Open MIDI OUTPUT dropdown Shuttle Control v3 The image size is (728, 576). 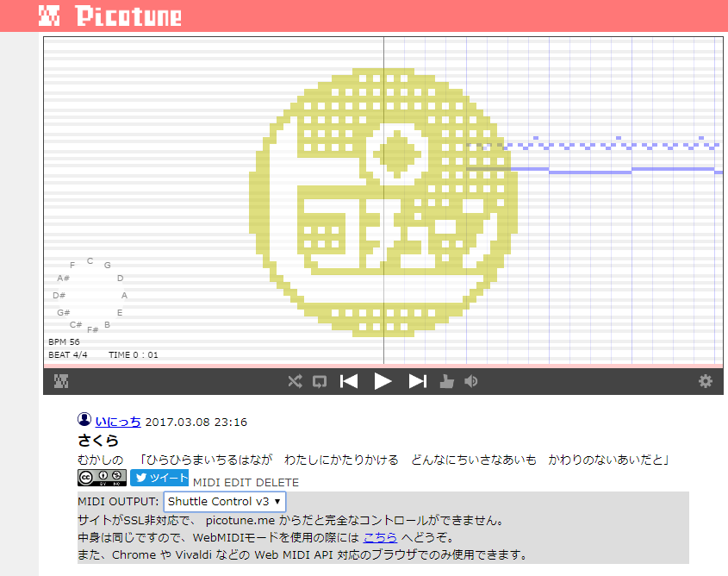pos(225,502)
